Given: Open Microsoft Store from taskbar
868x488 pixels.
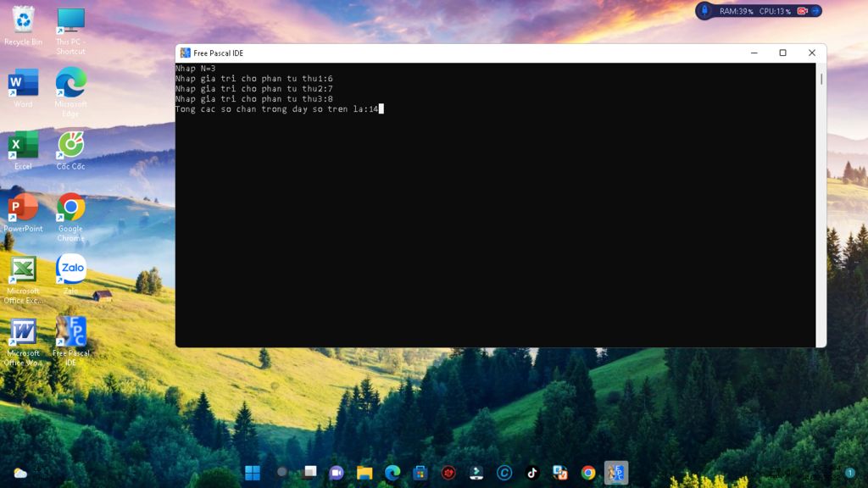Looking at the screenshot, I should tap(420, 473).
